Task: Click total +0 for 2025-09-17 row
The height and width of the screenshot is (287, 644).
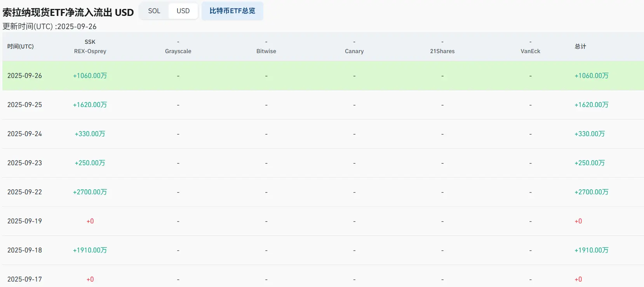Action: pos(578,279)
